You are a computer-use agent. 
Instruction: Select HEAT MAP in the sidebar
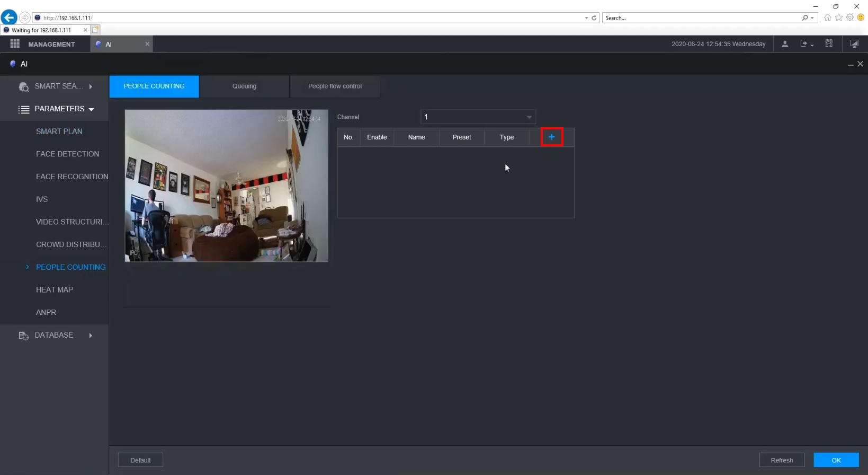click(x=55, y=290)
